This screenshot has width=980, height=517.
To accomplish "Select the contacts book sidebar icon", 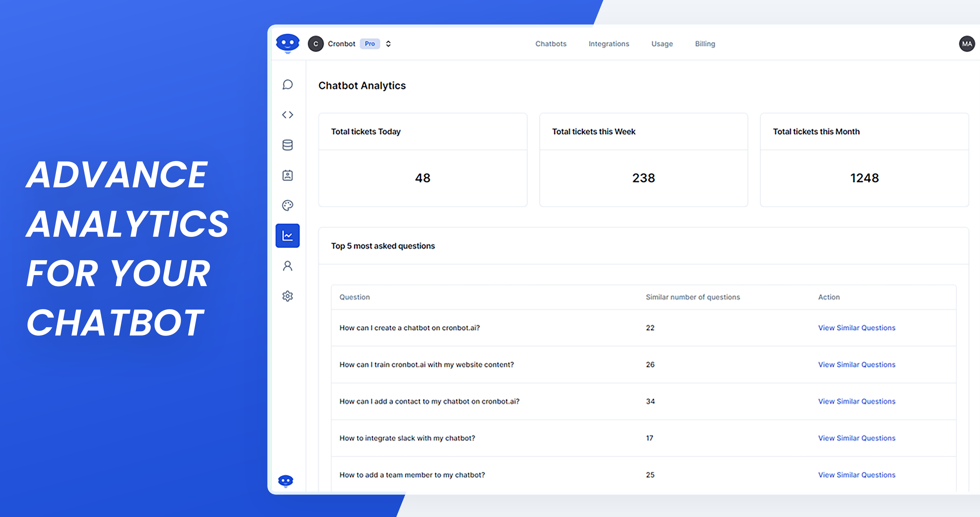I will (288, 175).
